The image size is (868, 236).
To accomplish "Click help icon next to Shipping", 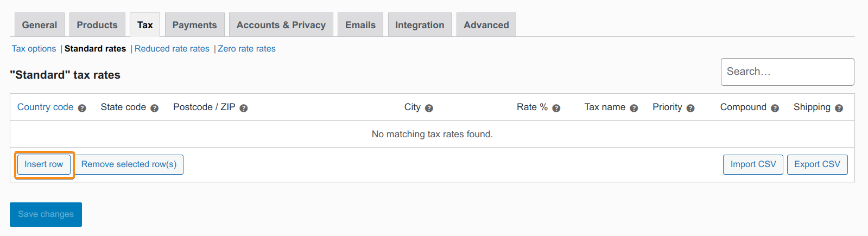I will click(x=839, y=108).
